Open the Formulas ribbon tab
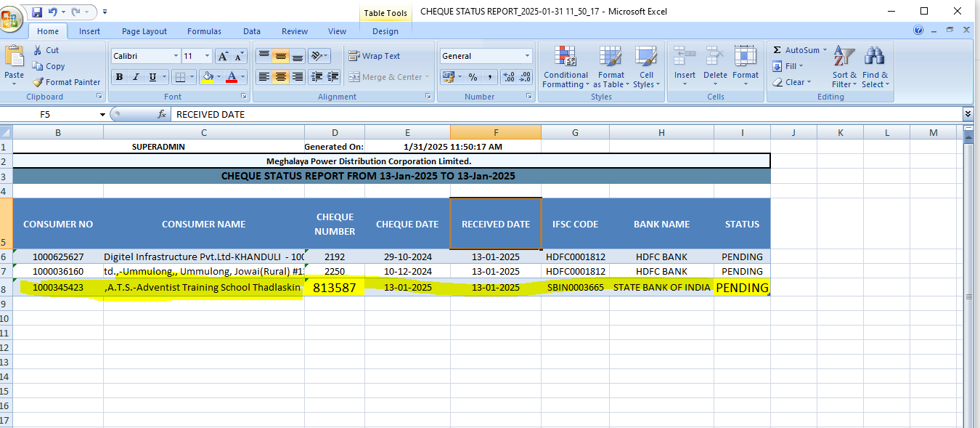 tap(204, 31)
